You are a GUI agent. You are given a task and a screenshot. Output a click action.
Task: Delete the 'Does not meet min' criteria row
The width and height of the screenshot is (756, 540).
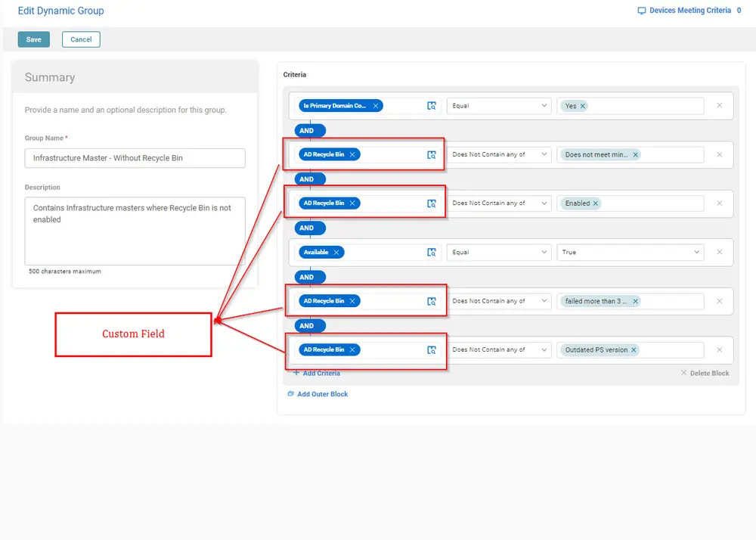point(720,154)
